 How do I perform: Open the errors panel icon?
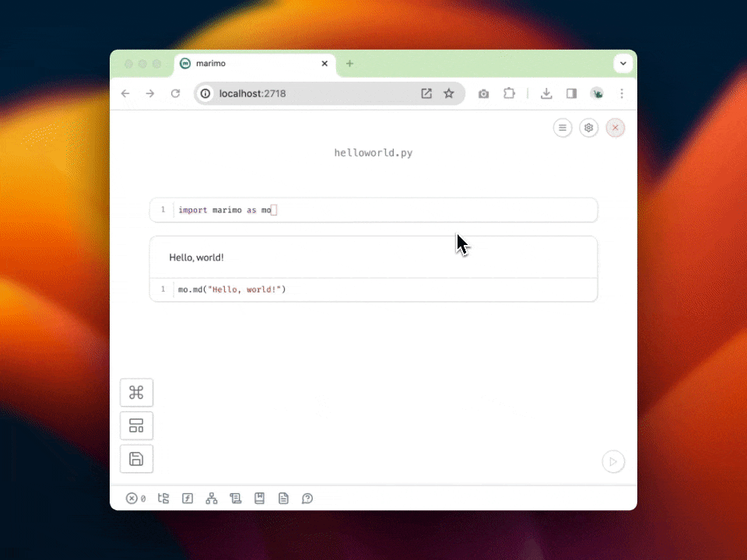(132, 499)
